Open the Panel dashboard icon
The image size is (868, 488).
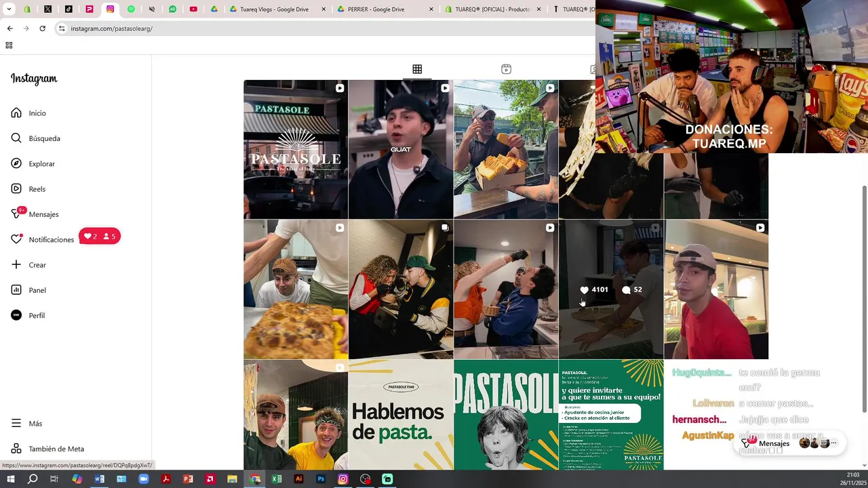point(16,290)
